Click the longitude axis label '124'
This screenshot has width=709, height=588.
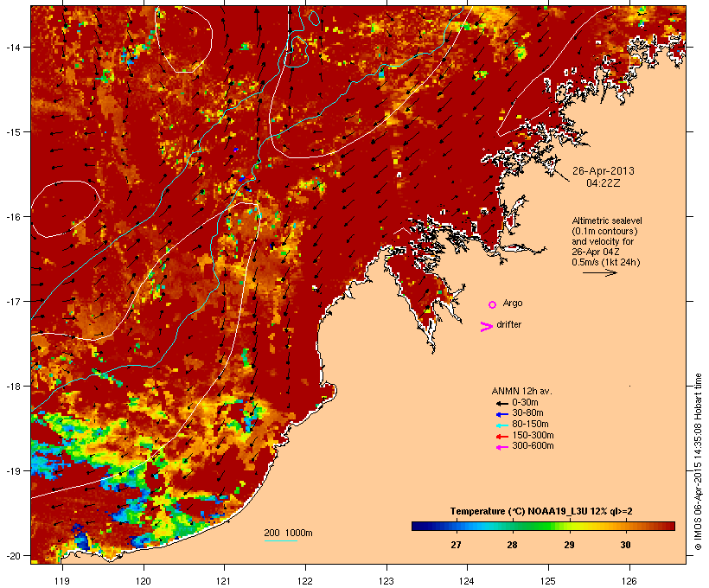pyautogui.click(x=467, y=581)
